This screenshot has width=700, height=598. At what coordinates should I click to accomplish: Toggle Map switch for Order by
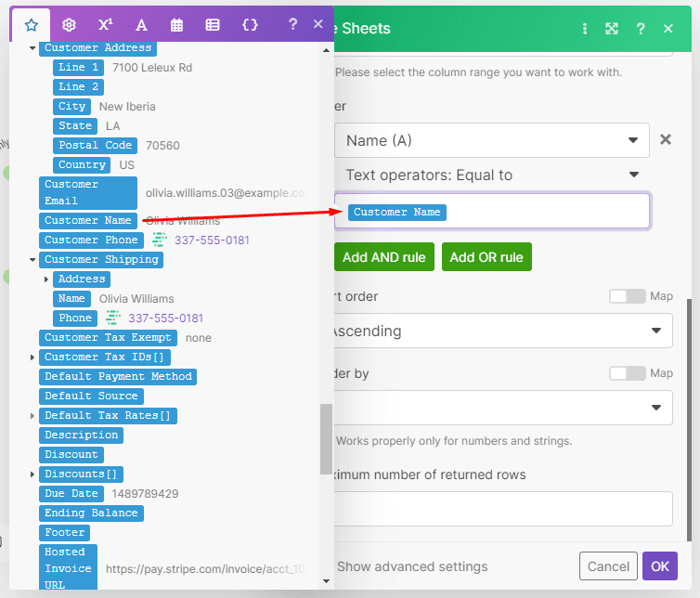(x=627, y=373)
